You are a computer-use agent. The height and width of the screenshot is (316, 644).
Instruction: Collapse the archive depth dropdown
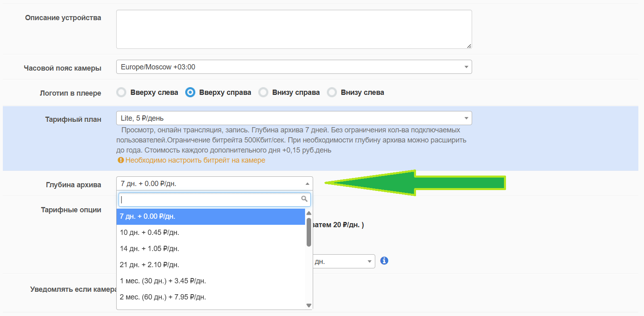pos(214,184)
